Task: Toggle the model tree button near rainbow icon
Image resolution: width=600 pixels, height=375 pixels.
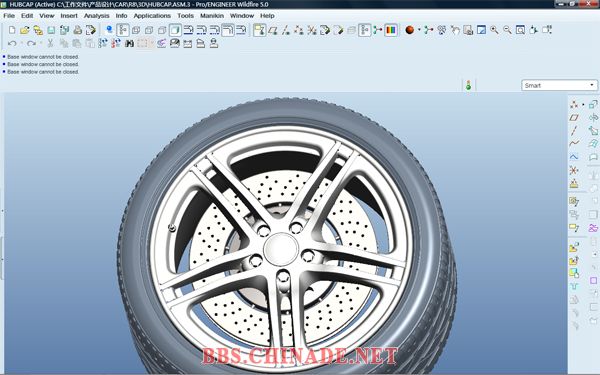Action: pos(365,30)
